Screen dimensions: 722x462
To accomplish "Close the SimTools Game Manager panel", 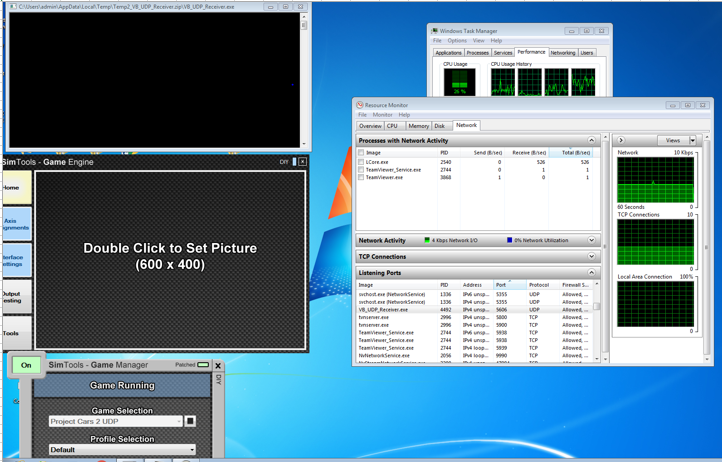I will click(218, 366).
